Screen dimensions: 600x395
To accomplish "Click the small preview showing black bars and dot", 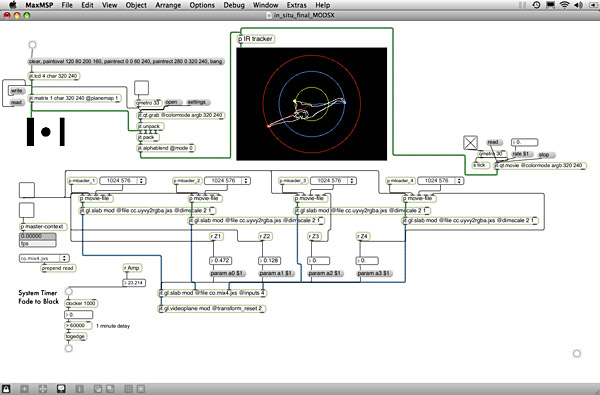I will tap(46, 132).
